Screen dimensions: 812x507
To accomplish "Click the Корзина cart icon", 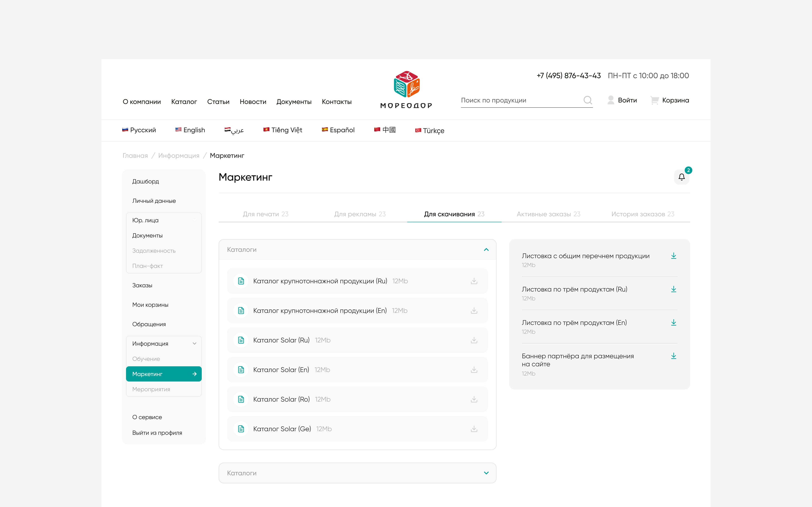I will (x=655, y=100).
